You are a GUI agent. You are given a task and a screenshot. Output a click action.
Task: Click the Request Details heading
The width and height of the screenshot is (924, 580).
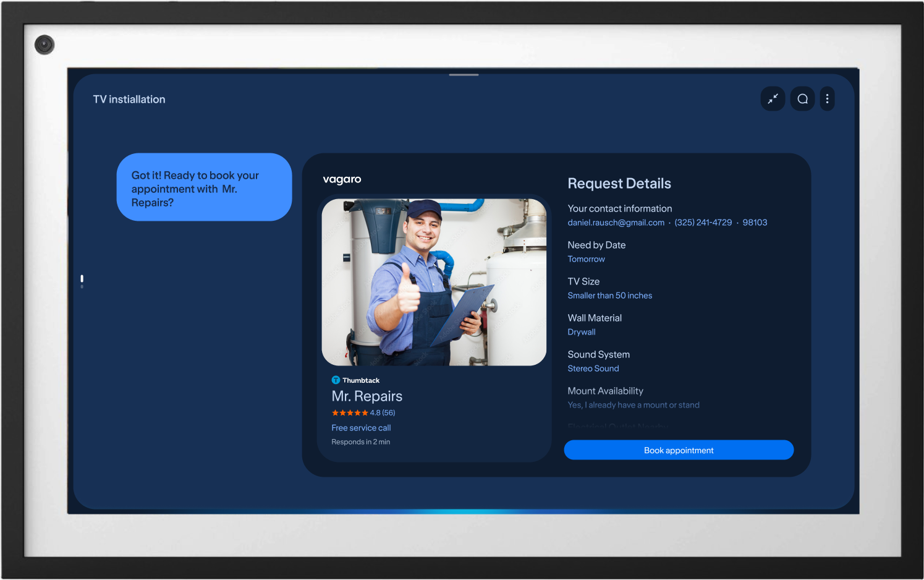(619, 184)
